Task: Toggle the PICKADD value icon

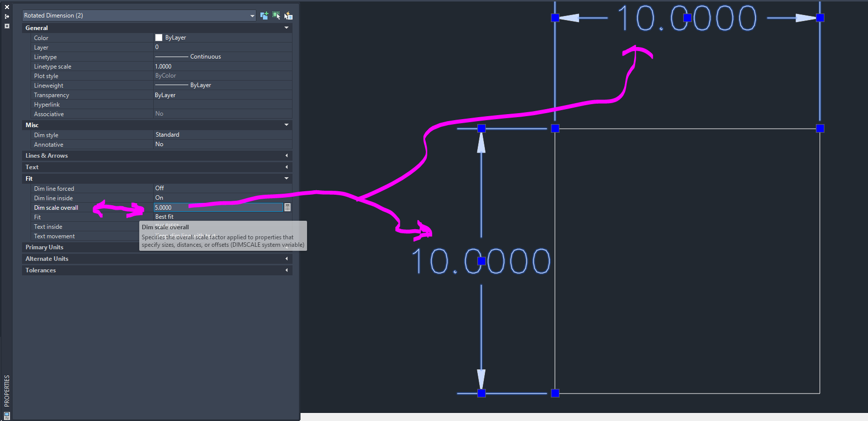Action: pyautogui.click(x=264, y=16)
